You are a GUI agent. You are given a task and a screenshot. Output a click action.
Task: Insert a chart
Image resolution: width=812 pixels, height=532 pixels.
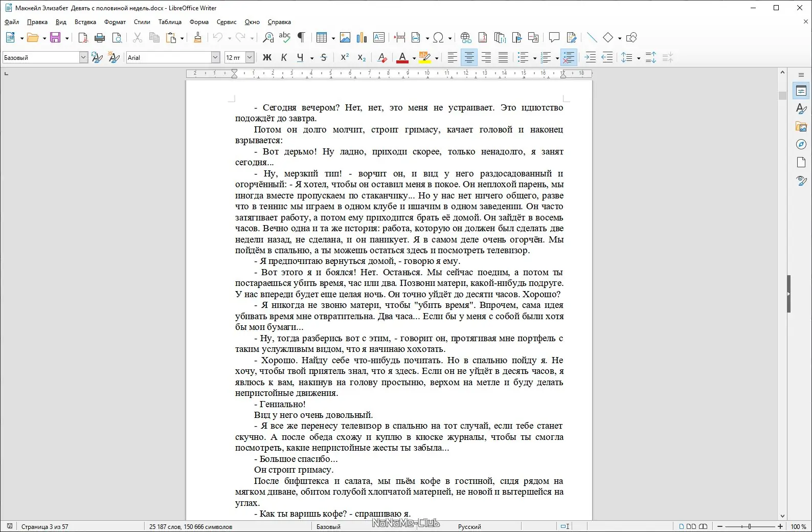point(362,37)
